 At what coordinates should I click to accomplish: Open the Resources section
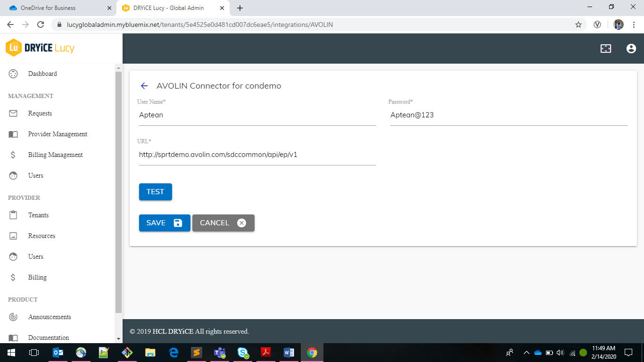click(42, 236)
